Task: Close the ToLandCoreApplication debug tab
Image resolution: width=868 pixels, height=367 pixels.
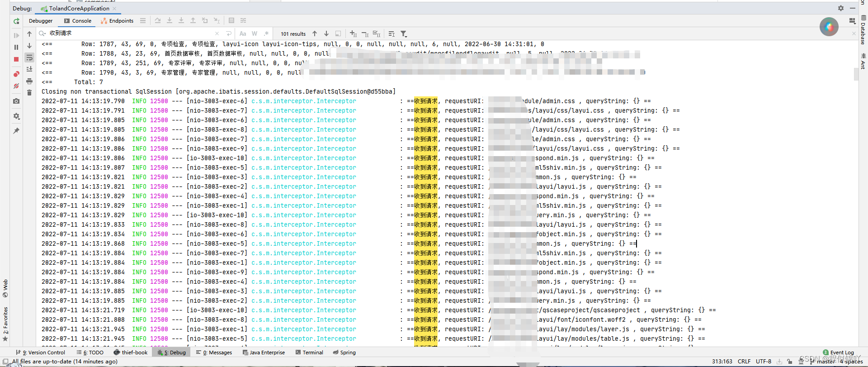Action: (114, 9)
